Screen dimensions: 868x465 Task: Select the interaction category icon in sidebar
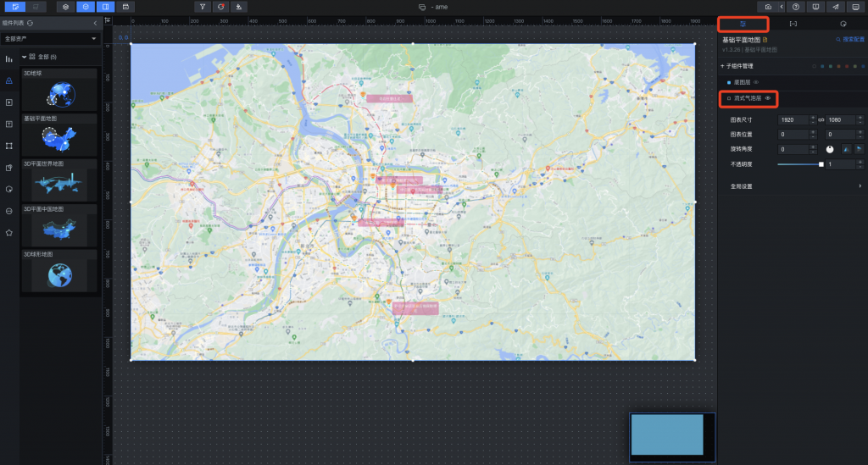pyautogui.click(x=8, y=189)
